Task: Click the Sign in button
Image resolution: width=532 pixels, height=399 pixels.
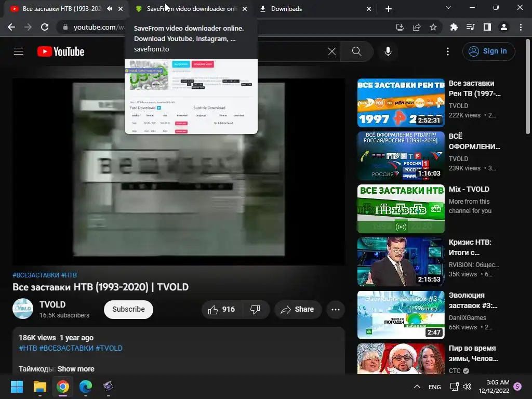Action: [x=488, y=51]
